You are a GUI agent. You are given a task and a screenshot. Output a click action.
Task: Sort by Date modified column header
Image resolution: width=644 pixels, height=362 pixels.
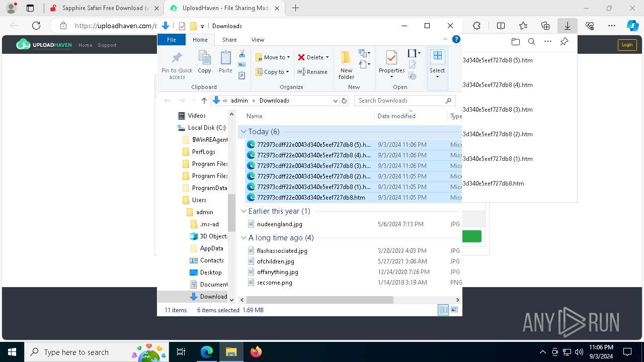point(396,116)
